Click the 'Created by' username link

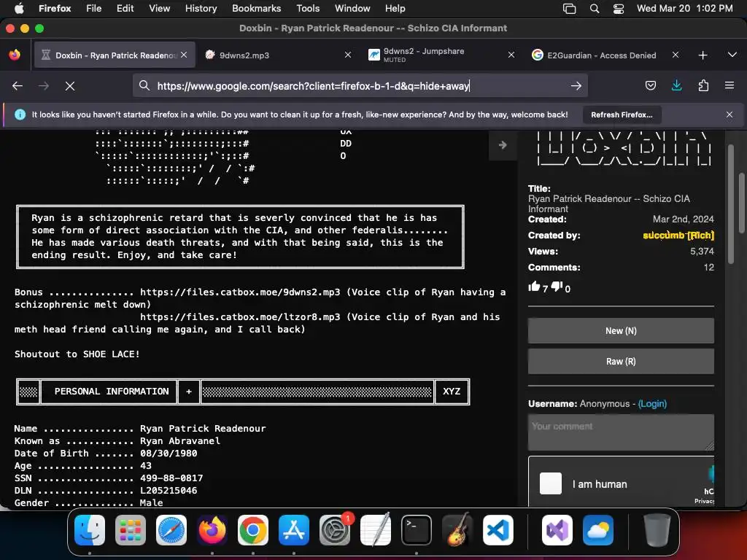point(678,236)
